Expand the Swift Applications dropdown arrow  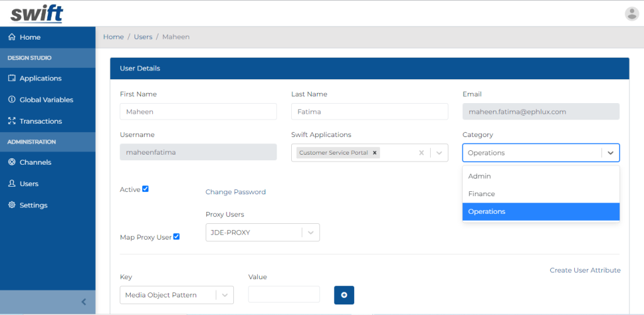click(439, 153)
